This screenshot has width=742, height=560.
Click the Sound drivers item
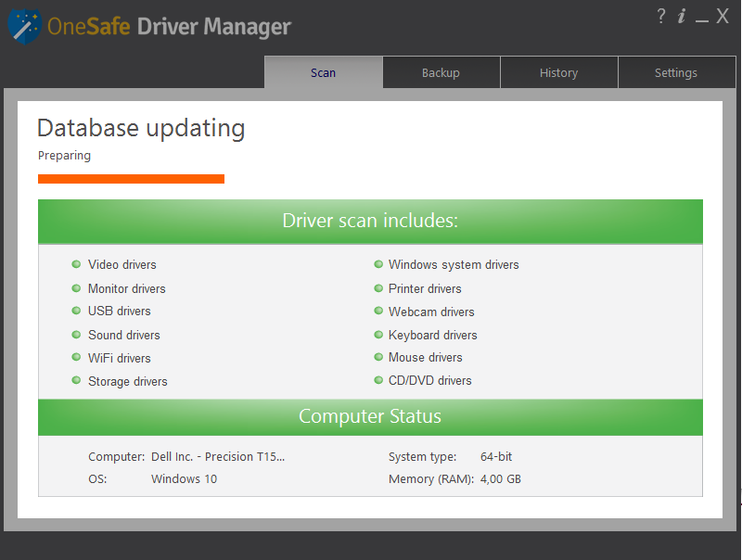pyautogui.click(x=124, y=335)
